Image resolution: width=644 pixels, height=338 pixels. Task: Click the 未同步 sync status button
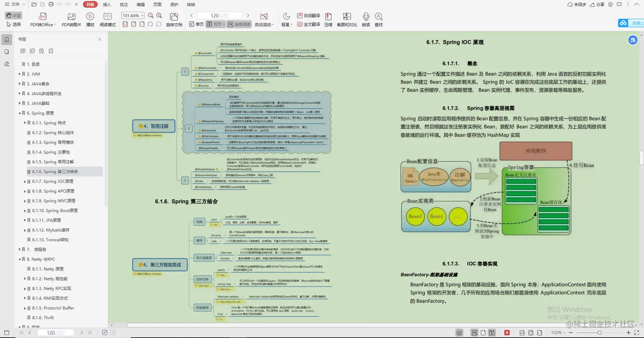coord(577,5)
